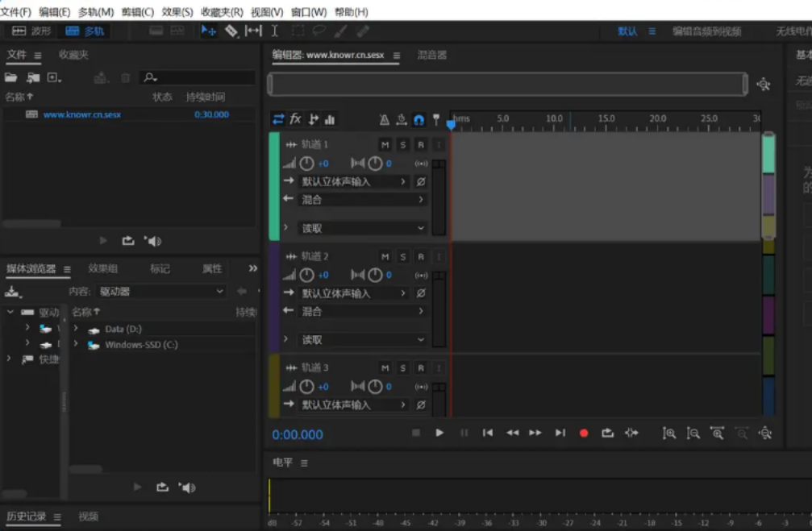Screen dimensions: 812x531
Task: Select the Move tool in the toolbar
Action: [208, 31]
